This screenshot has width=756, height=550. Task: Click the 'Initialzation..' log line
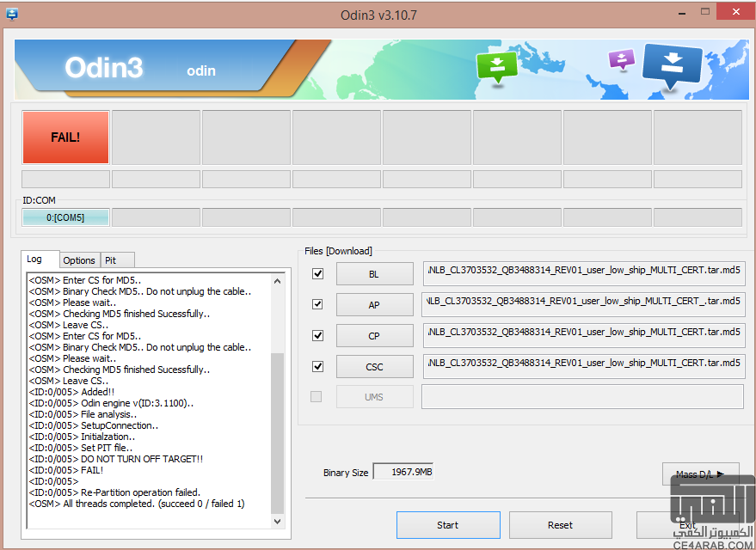(82, 437)
